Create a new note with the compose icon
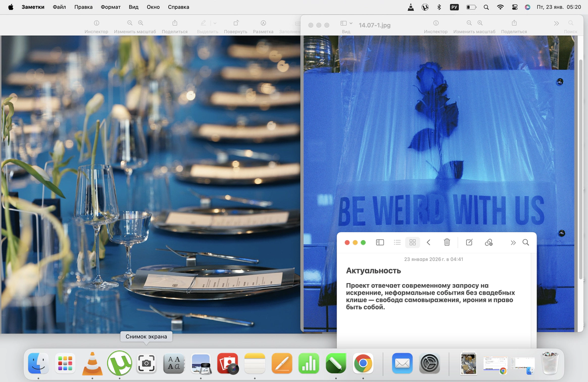588x382 pixels. click(x=469, y=242)
